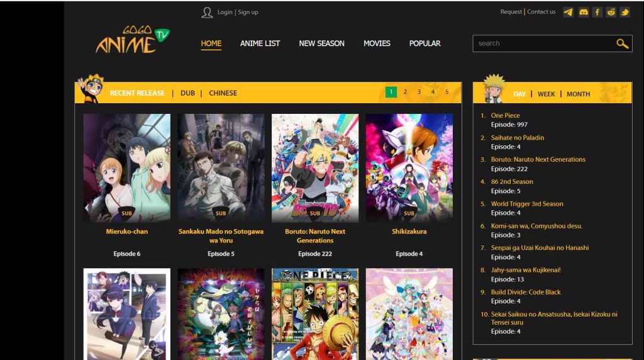Open the POPULAR menu item
The width and height of the screenshot is (644, 360).
pyautogui.click(x=425, y=43)
